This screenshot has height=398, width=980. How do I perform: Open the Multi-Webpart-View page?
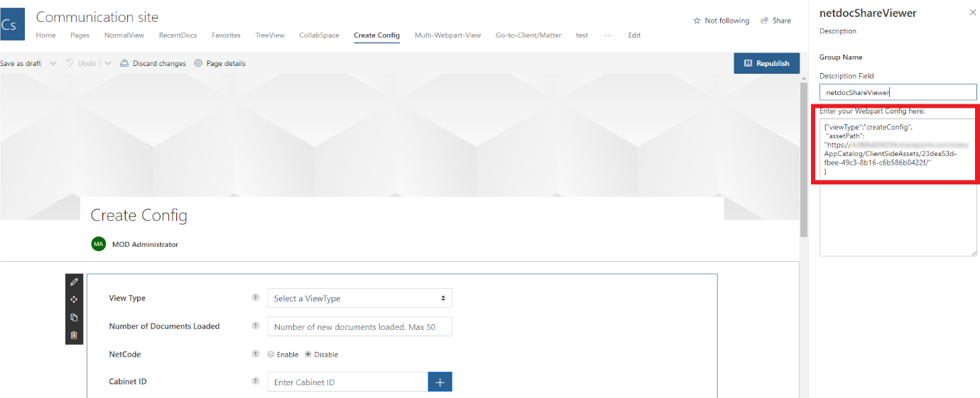447,35
